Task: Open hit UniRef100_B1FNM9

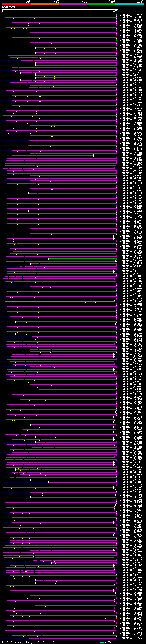Action: click(131, 319)
